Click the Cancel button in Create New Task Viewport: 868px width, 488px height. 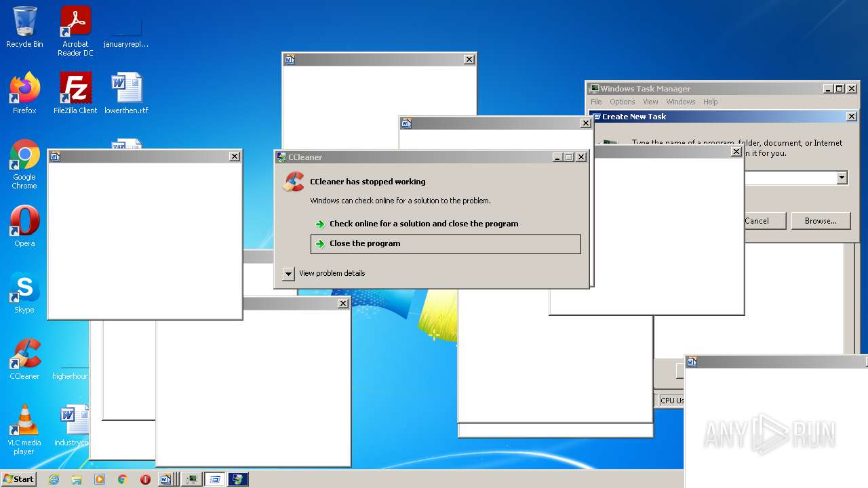coord(766,221)
